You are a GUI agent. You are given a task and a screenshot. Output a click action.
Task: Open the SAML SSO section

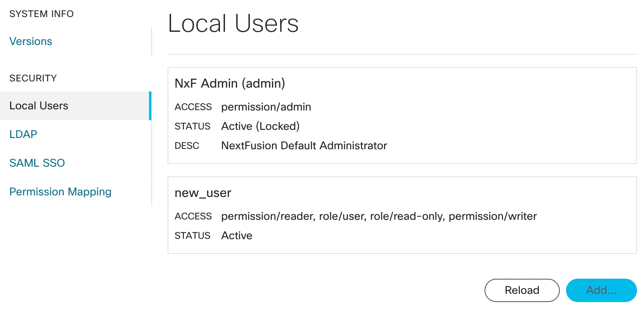coord(37,163)
